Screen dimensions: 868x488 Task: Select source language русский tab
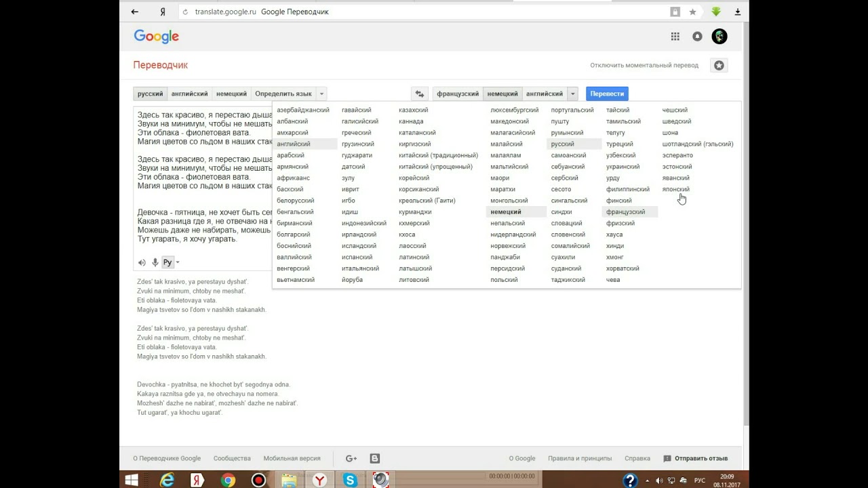[x=150, y=94]
